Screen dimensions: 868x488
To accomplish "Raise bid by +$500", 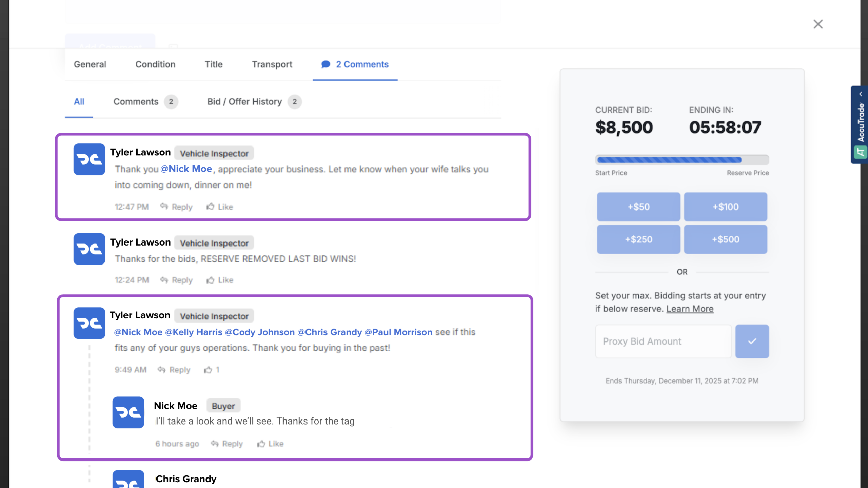I will tap(725, 239).
